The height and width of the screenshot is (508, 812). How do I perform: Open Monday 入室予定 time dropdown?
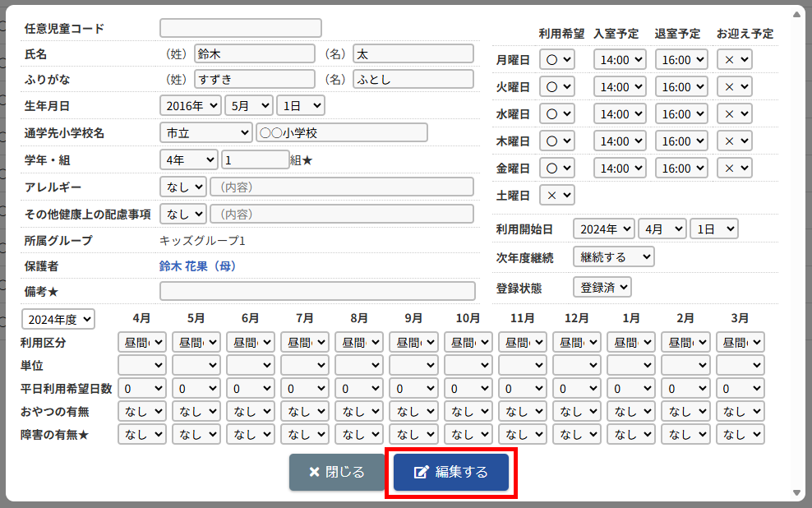[620, 60]
